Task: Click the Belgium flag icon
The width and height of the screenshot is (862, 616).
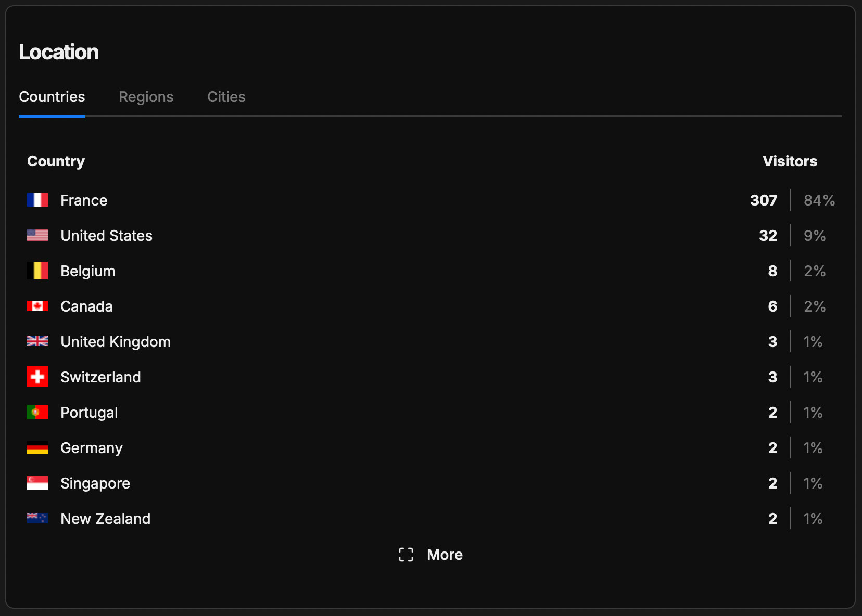Action: click(x=37, y=271)
